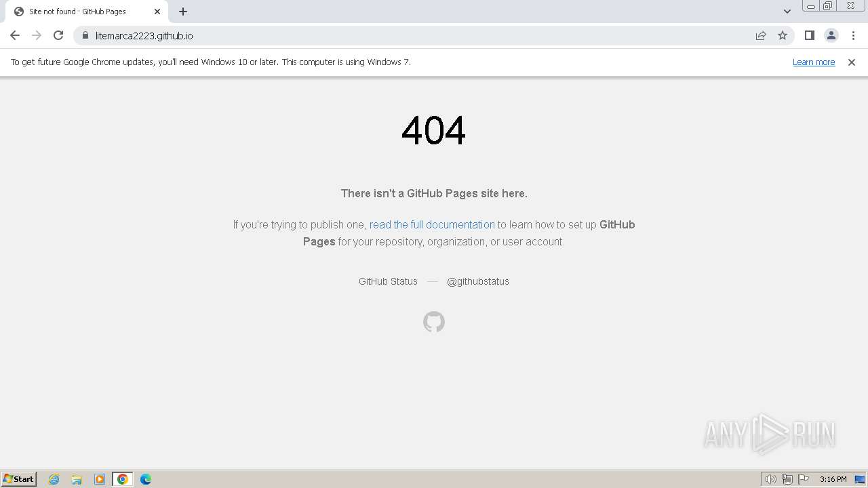868x488 pixels.
Task: Open the Learn more link
Action: (814, 62)
